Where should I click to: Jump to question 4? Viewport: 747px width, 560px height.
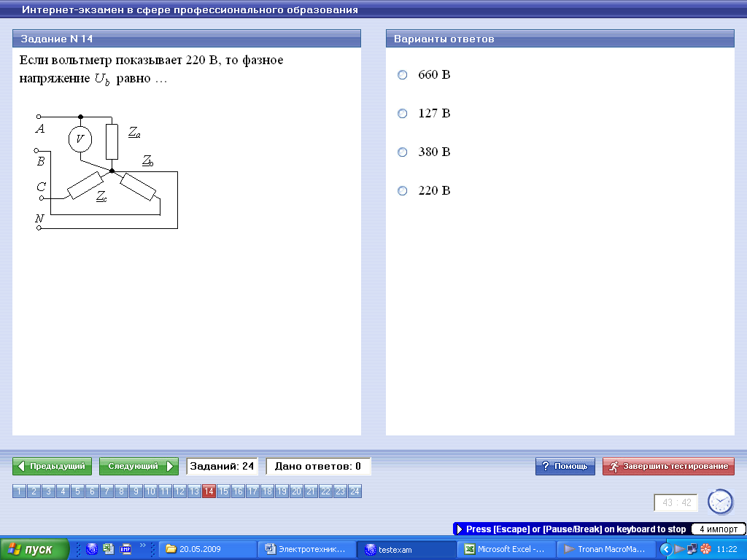pos(63,491)
